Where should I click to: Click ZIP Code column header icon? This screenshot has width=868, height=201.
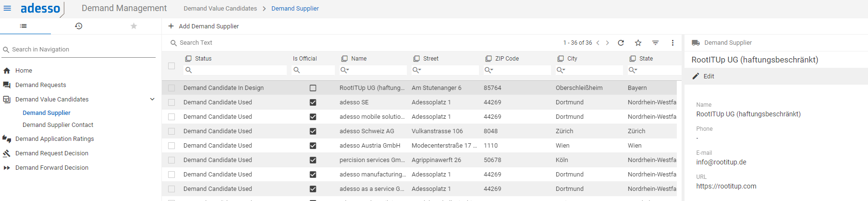pyautogui.click(x=489, y=58)
